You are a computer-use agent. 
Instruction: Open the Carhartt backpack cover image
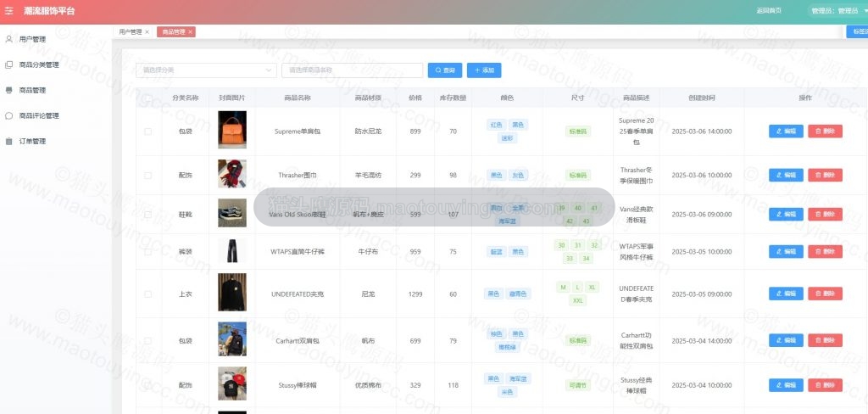232,338
